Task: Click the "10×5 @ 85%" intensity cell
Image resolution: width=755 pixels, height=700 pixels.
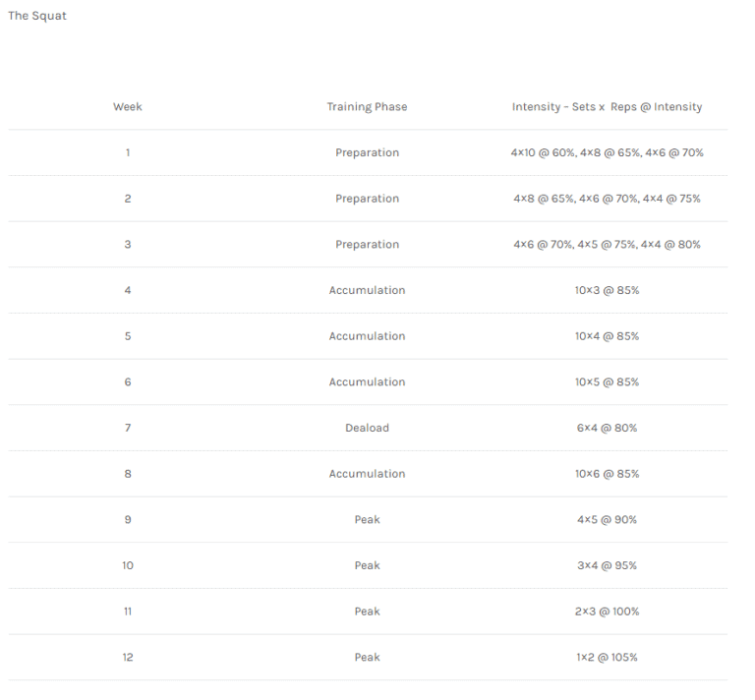Action: pyautogui.click(x=607, y=382)
